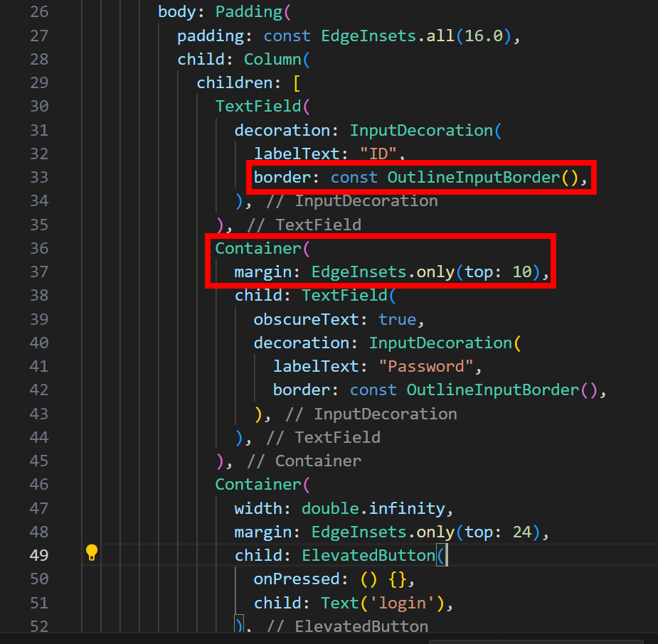This screenshot has width=658, height=644.
Task: Click line number 33 in the gutter
Action: coord(39,178)
